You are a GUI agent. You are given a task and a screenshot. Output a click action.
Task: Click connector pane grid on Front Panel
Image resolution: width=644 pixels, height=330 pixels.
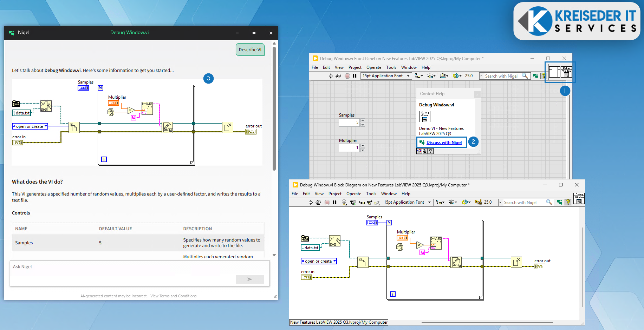point(555,72)
